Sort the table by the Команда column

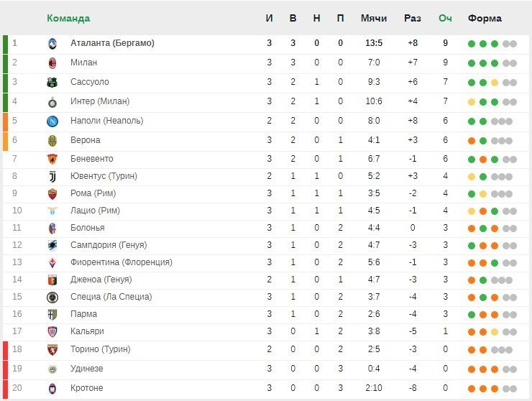(x=68, y=18)
